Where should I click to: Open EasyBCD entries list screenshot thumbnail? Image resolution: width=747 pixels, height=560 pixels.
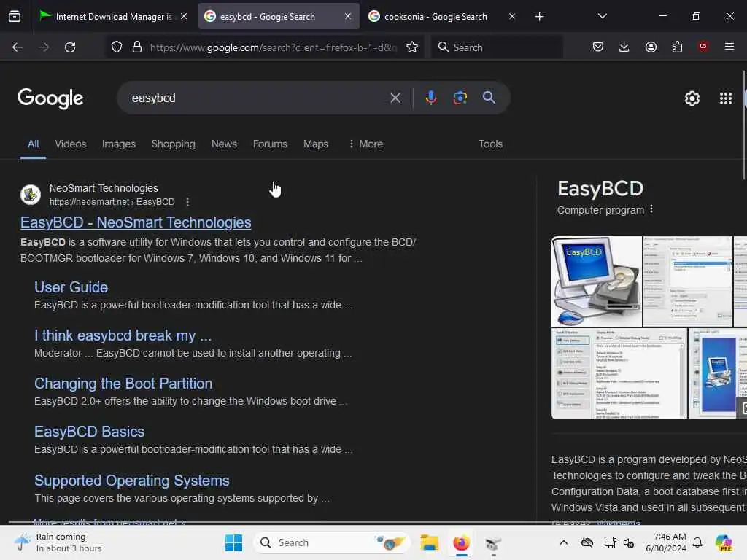[x=619, y=373]
